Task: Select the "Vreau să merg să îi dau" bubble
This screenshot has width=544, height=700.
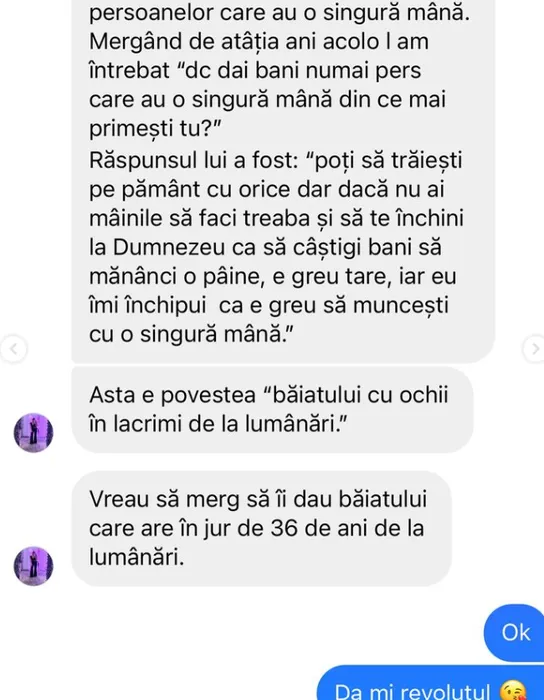Action: coord(262,529)
